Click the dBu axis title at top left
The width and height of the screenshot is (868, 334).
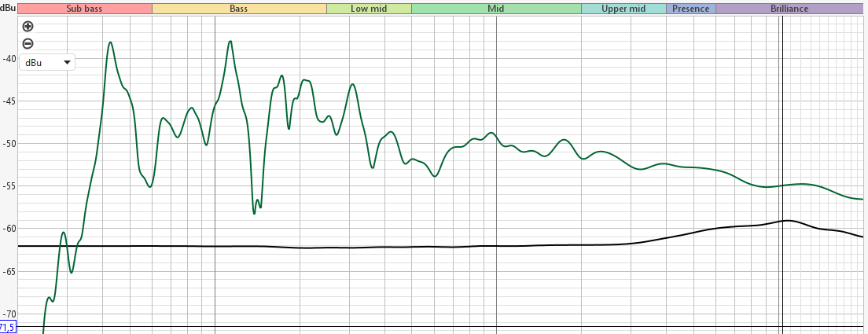point(8,8)
